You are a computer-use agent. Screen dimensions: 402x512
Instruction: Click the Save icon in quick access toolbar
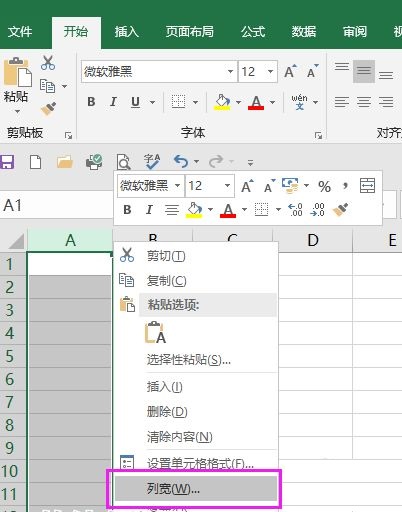coord(7,162)
